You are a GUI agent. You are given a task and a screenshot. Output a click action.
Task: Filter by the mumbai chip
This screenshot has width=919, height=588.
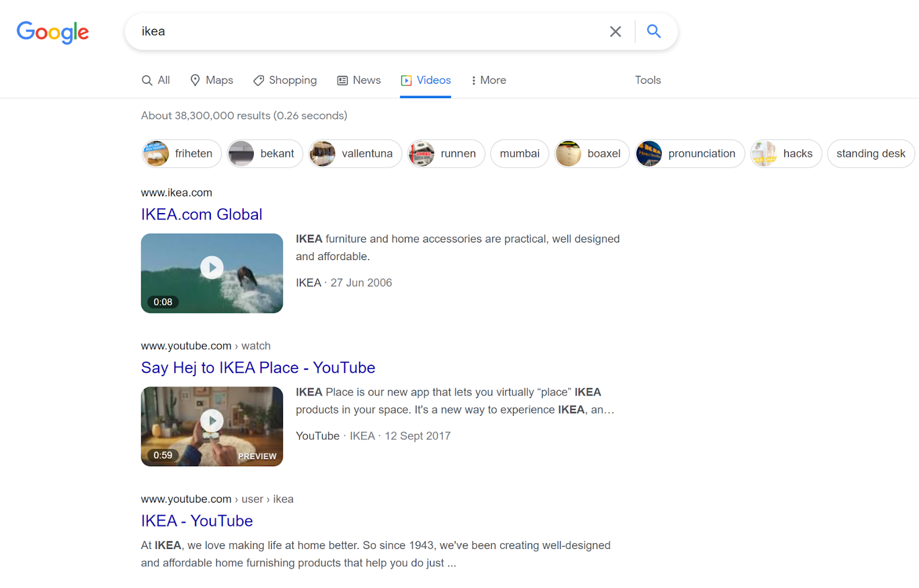(520, 154)
